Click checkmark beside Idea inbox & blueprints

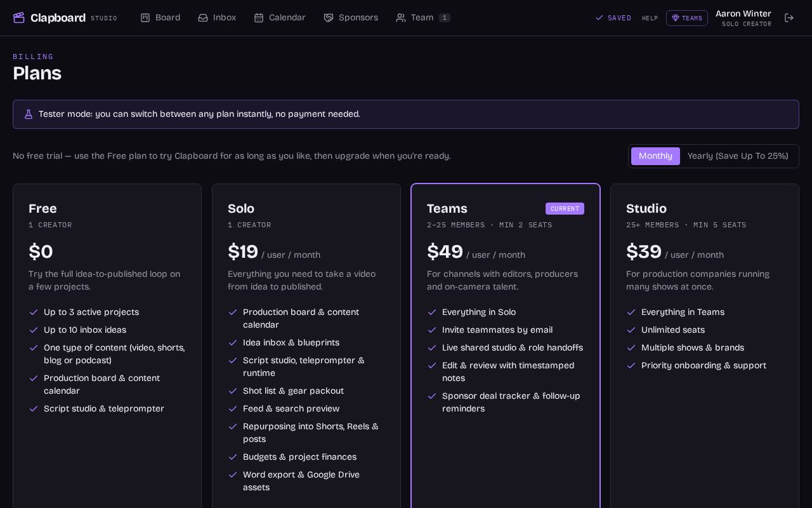coord(233,343)
